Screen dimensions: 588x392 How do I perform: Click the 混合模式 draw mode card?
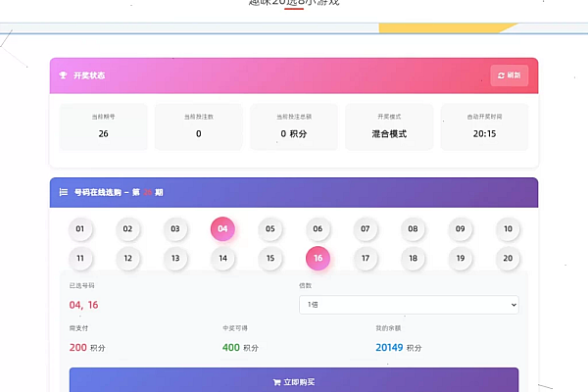(x=389, y=126)
